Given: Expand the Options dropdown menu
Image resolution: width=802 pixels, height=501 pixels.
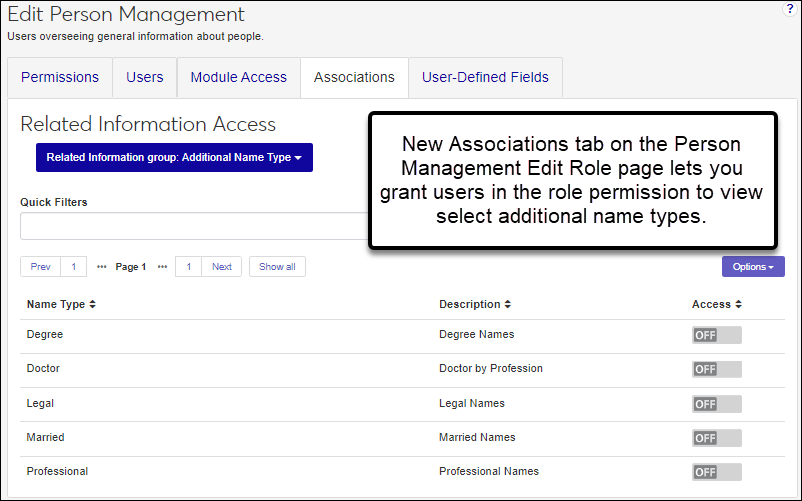Looking at the screenshot, I should click(x=753, y=267).
